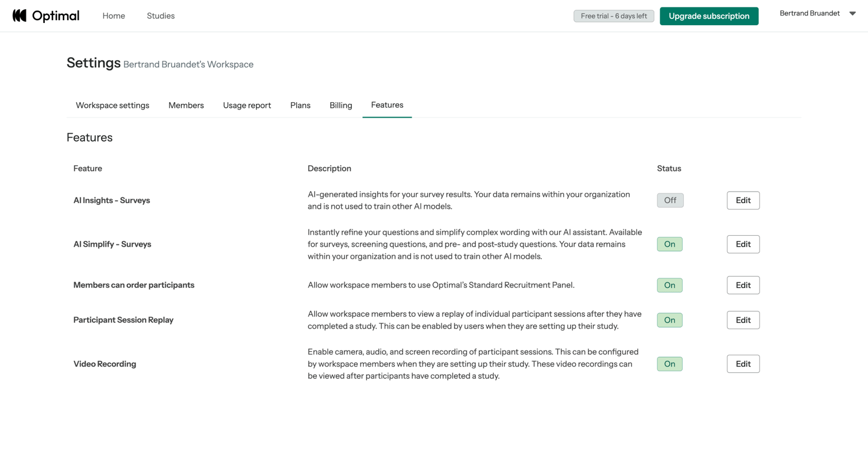Click the AI Insights - Surveys description text
868x467 pixels.
tap(468, 200)
